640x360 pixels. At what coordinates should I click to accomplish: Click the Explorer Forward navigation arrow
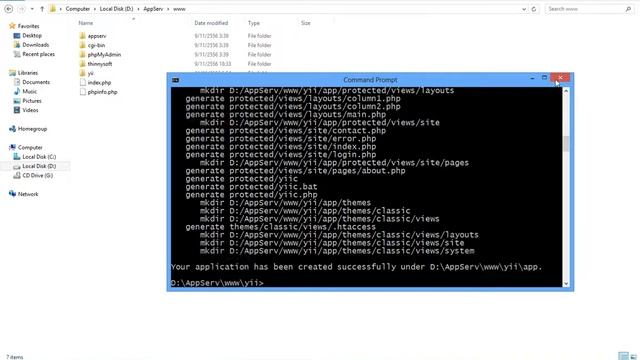(21, 9)
